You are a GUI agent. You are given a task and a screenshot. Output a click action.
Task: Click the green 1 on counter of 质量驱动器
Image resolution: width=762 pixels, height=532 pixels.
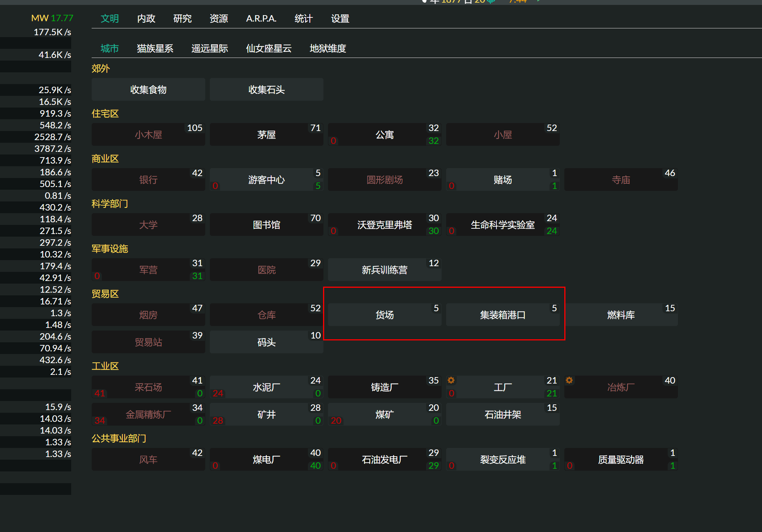pos(673,466)
